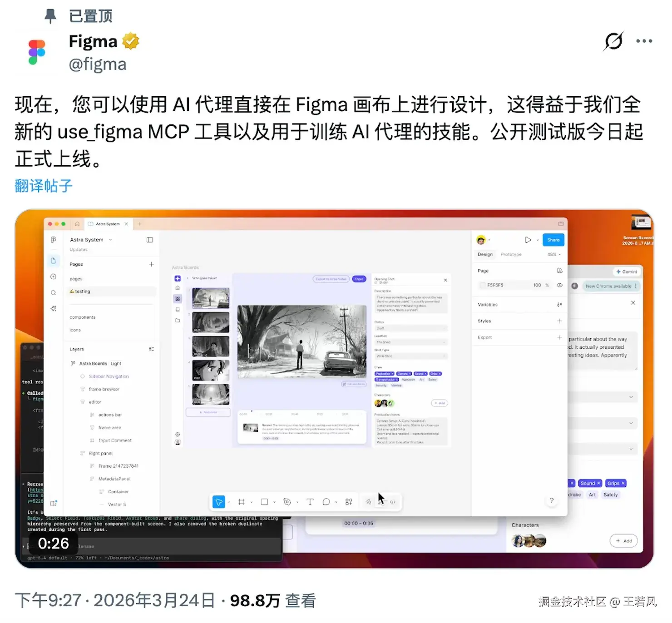Open the Move tool dropdown arrow
Screen dimensions: 672x623
(229, 502)
